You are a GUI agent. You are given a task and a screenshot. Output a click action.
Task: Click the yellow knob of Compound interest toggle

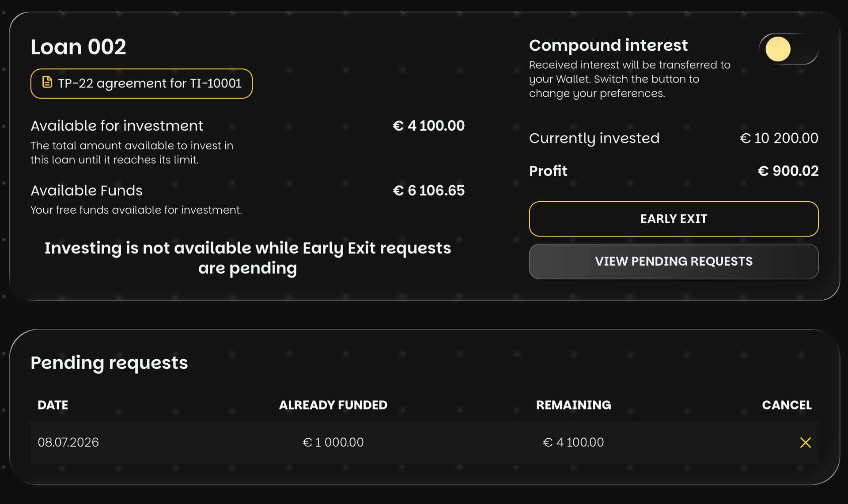point(778,49)
